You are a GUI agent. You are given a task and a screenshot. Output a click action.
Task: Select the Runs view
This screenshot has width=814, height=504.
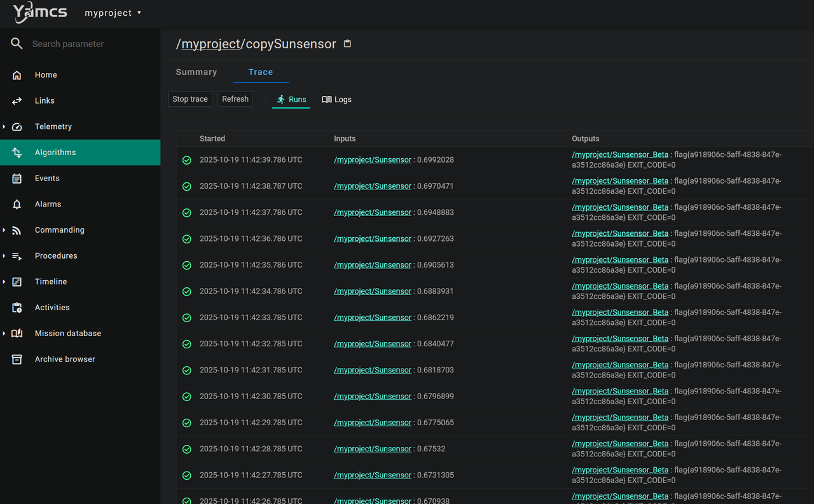[x=291, y=100]
